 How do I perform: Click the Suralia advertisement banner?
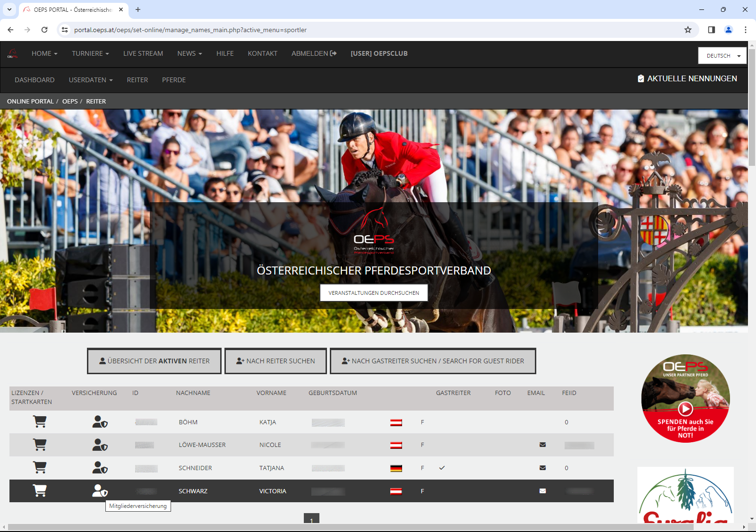[x=686, y=495]
